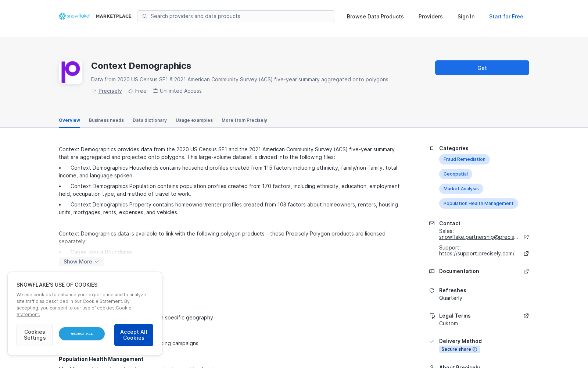Select the Fraud Remediation category tag
This screenshot has width=588, height=368.
click(465, 159)
